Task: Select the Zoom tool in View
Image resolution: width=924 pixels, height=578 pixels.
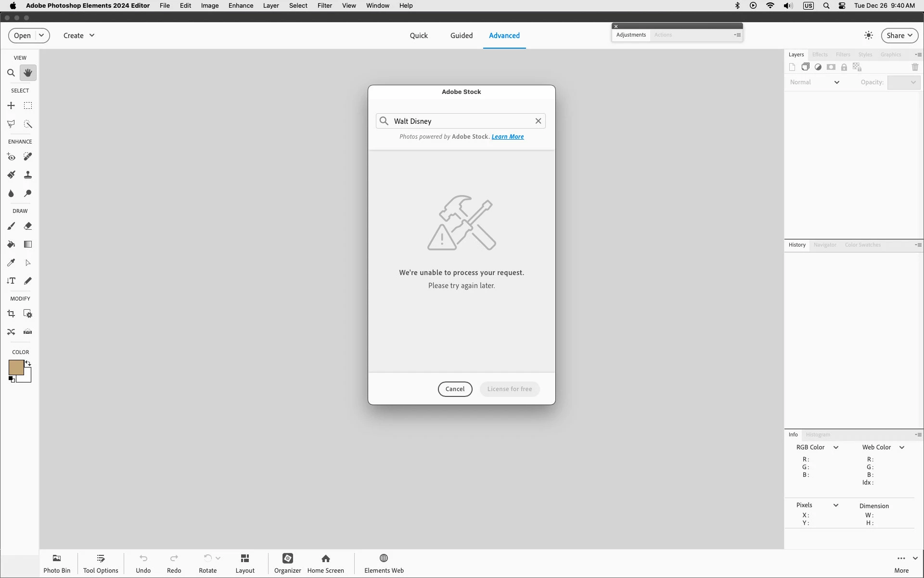Action: [11, 73]
